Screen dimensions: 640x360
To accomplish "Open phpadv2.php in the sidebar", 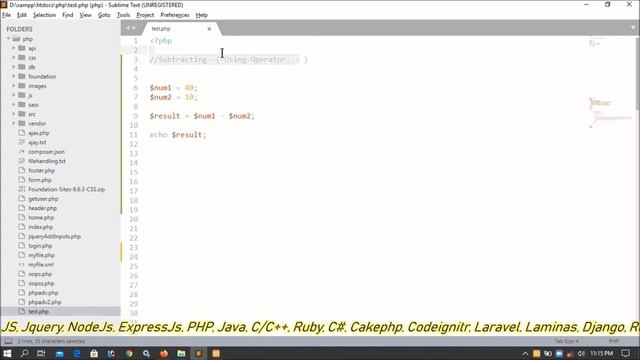I will coord(45,302).
